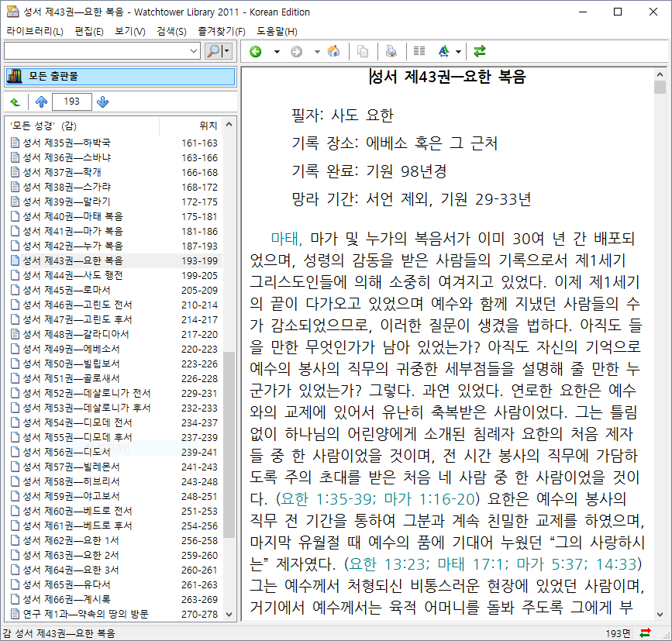Click the 모든 출판물 panel header
The height and width of the screenshot is (641, 672).
(x=120, y=76)
